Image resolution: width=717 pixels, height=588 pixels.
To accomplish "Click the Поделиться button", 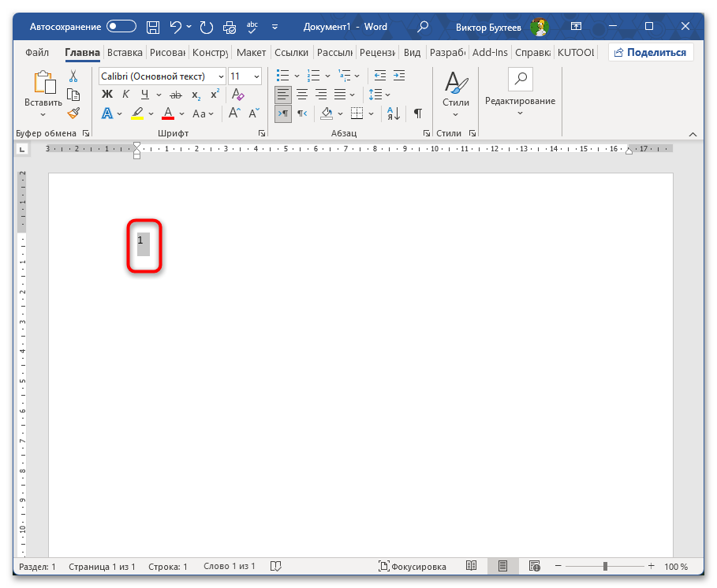I will [651, 53].
